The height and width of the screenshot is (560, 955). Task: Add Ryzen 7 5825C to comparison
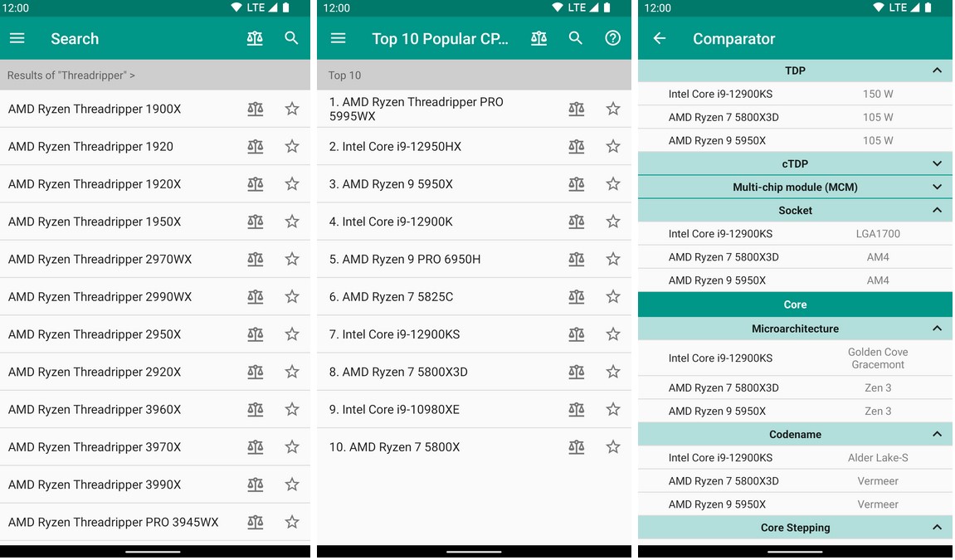pos(576,297)
